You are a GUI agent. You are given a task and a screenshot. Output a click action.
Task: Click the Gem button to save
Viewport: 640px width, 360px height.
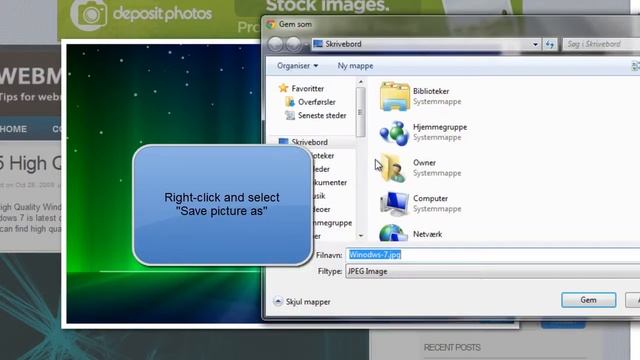(588, 300)
